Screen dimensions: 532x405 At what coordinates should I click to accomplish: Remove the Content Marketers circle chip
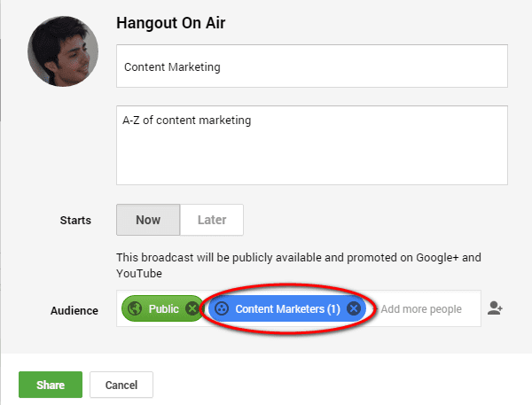tap(354, 309)
